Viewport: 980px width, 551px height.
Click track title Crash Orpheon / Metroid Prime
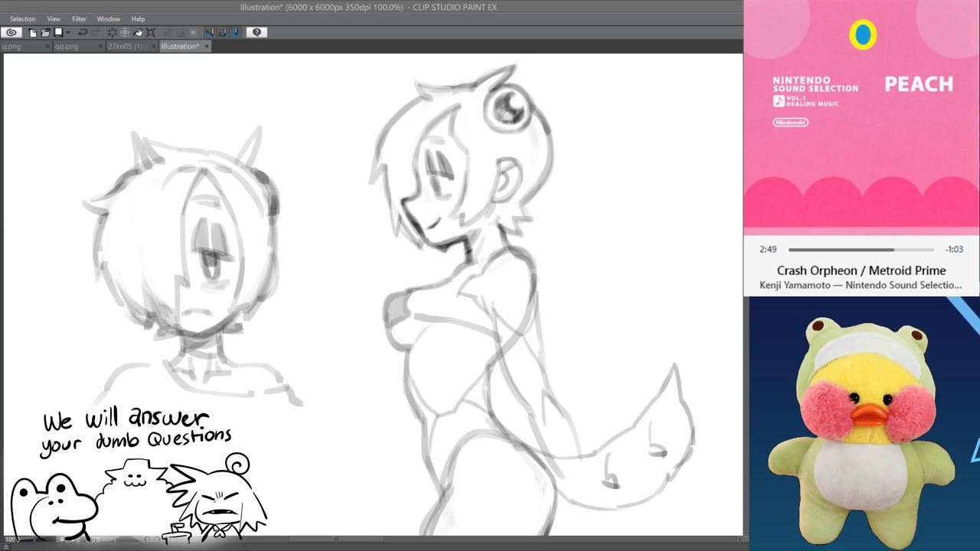(x=861, y=270)
